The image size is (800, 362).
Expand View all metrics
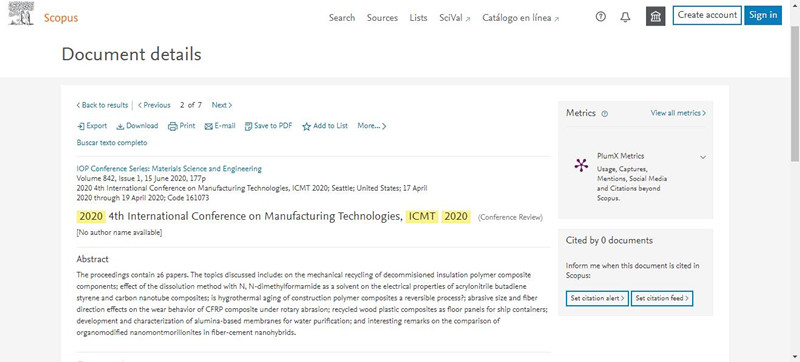coord(678,113)
